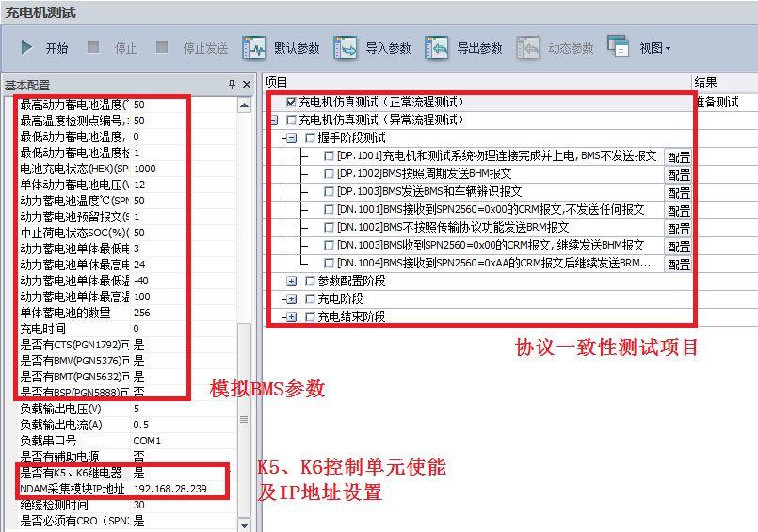This screenshot has width=758, height=532.
Task: Click the Dynamic Parameters (动态参数) icon
Action: 528,48
